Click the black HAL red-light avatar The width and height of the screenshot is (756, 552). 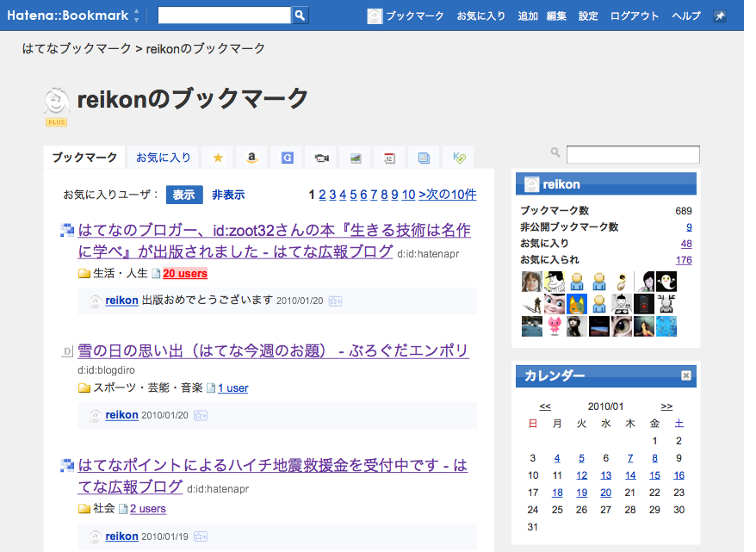644,304
